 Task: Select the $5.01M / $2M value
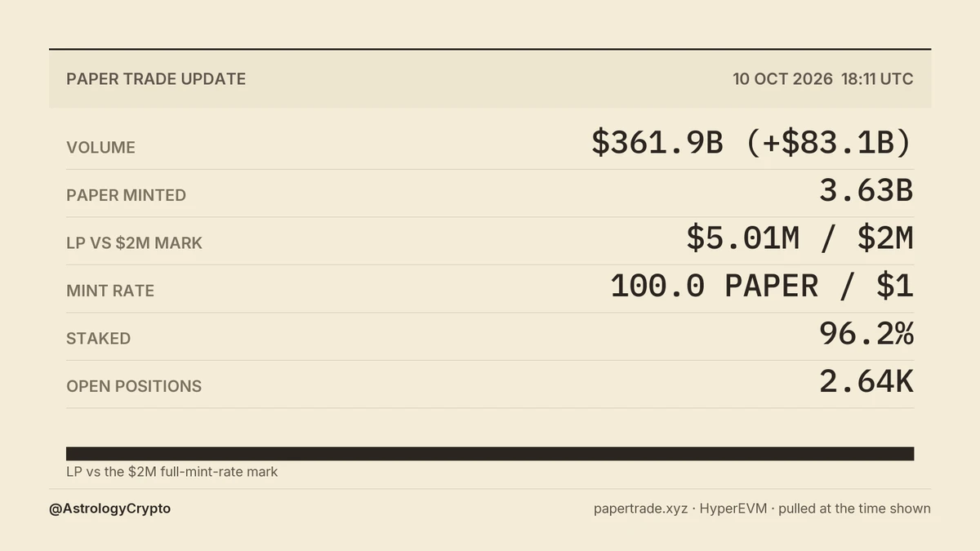tap(800, 238)
